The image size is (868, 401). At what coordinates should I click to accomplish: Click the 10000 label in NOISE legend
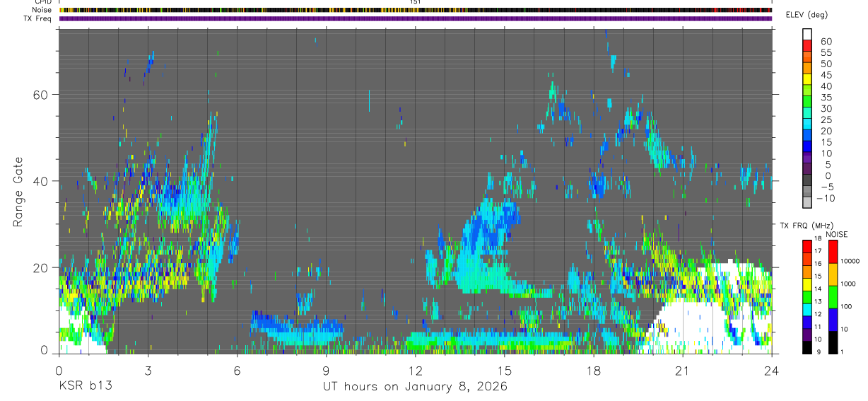pyautogui.click(x=851, y=261)
